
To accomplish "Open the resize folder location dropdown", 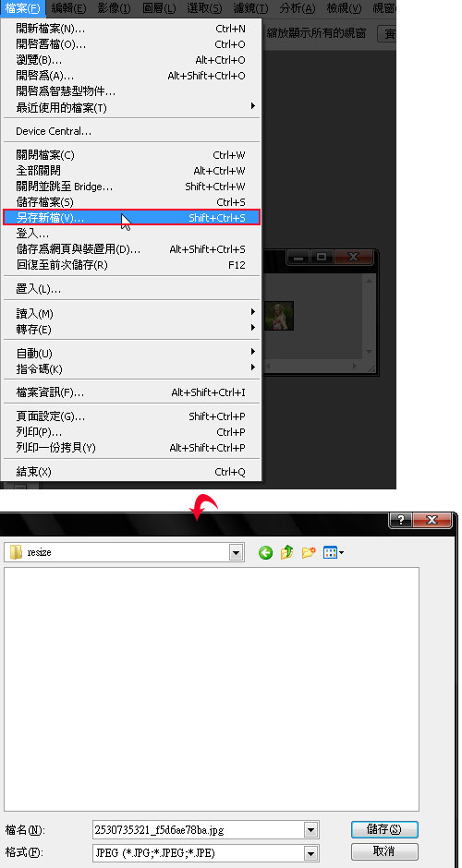I will coord(237,552).
